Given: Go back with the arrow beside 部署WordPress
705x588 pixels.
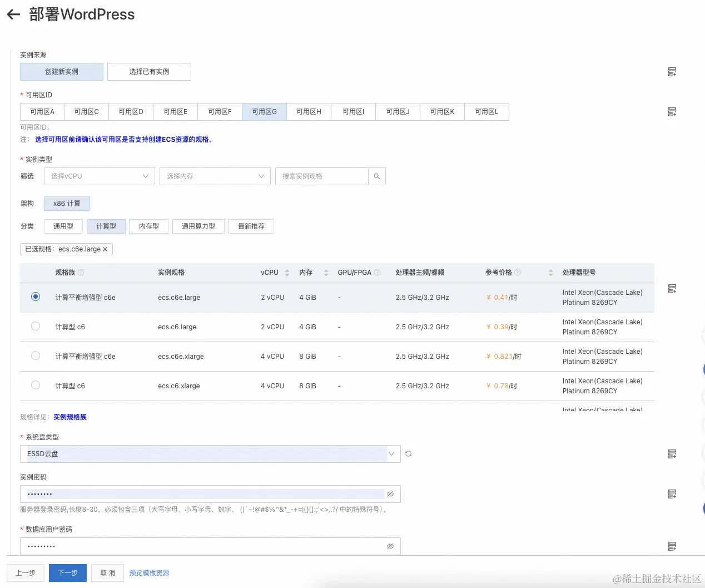Looking at the screenshot, I should click(13, 15).
